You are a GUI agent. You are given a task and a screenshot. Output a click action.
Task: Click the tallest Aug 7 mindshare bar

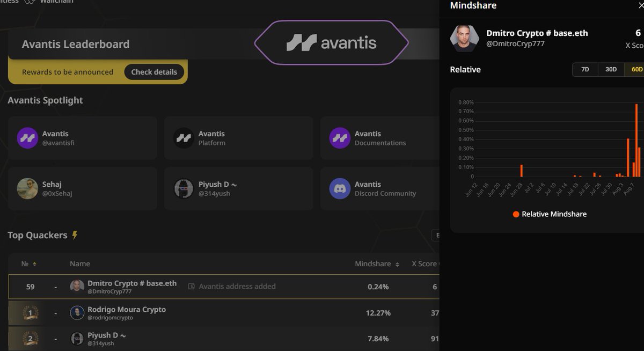(636, 140)
